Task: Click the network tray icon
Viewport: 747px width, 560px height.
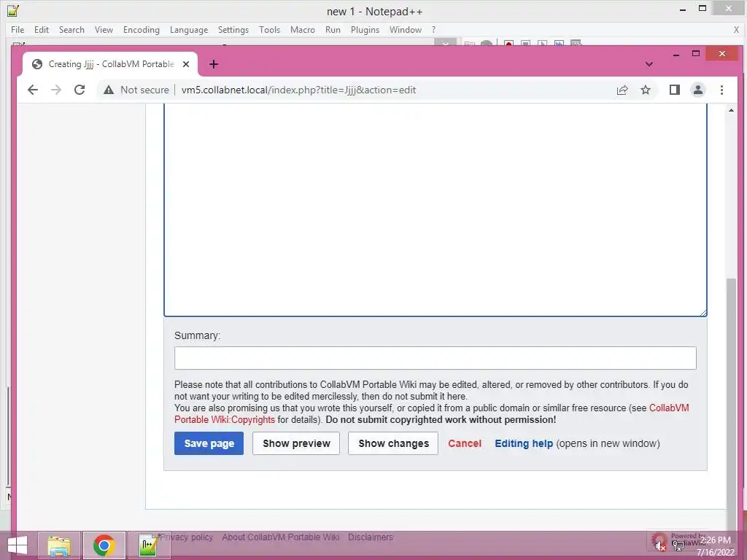Action: [x=678, y=545]
